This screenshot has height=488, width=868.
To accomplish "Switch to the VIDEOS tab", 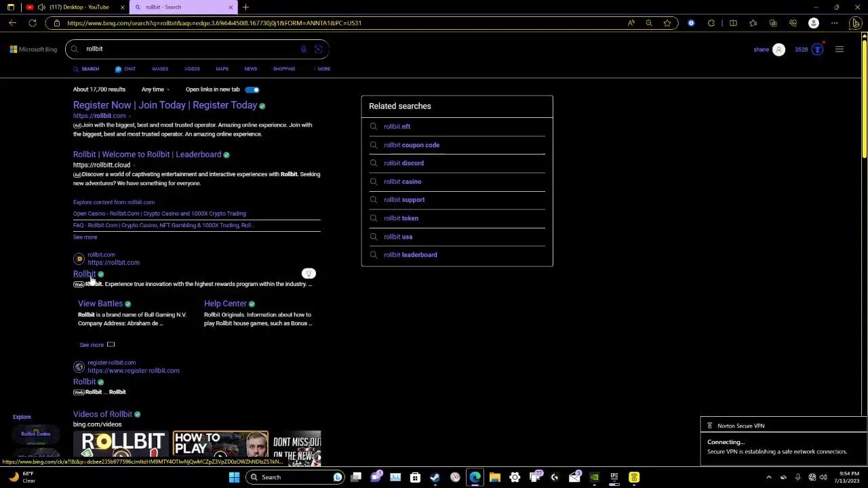I will (192, 69).
